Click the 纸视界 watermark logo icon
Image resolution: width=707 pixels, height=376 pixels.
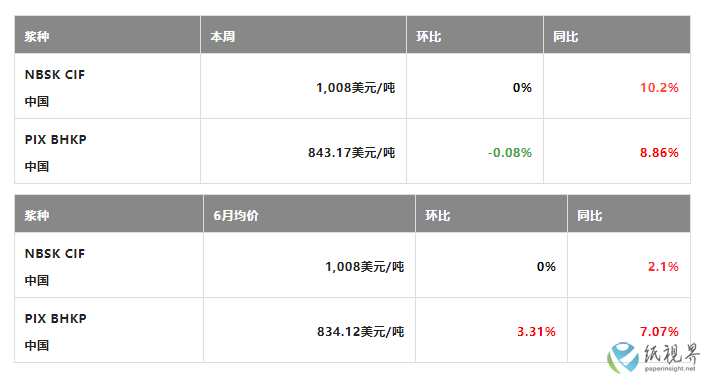click(623, 356)
